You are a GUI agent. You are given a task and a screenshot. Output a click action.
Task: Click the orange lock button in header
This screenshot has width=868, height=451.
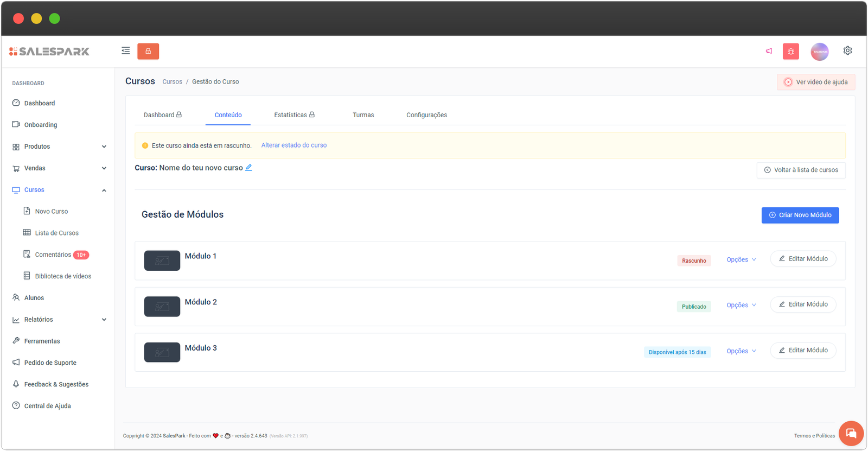click(x=148, y=51)
